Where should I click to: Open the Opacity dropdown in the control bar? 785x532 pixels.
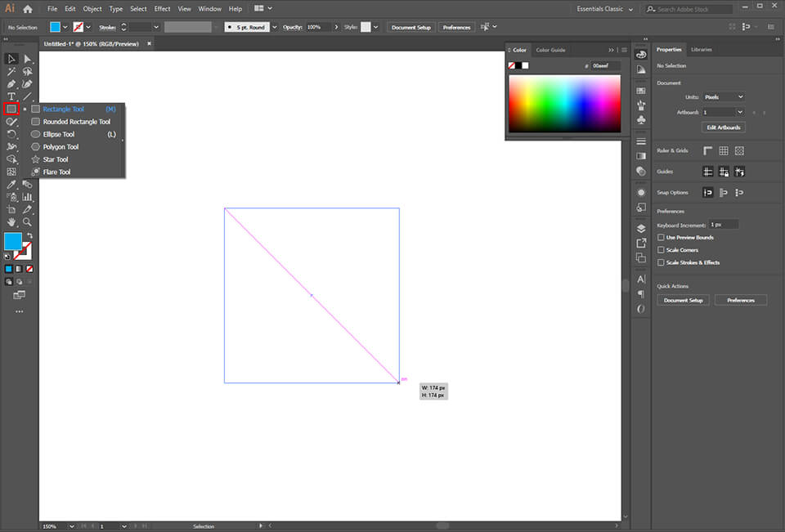tap(336, 26)
